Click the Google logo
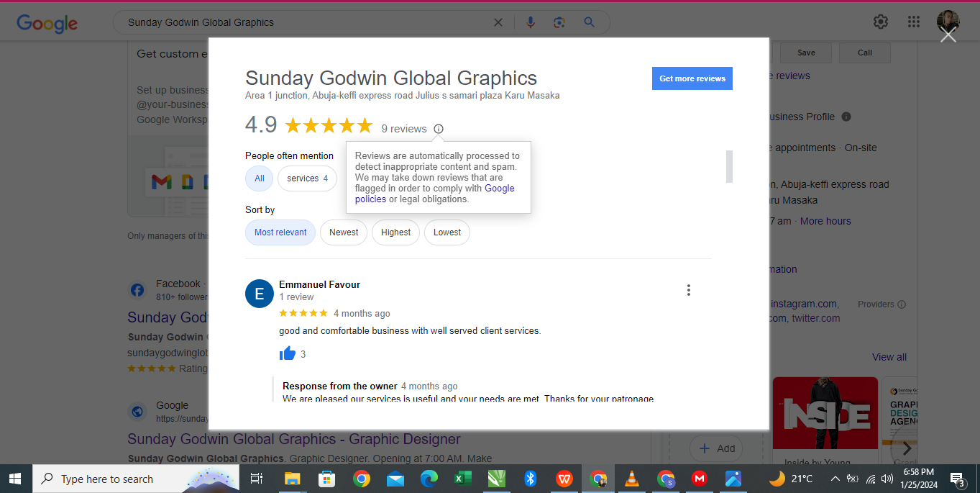The height and width of the screenshot is (493, 980). coord(47,23)
